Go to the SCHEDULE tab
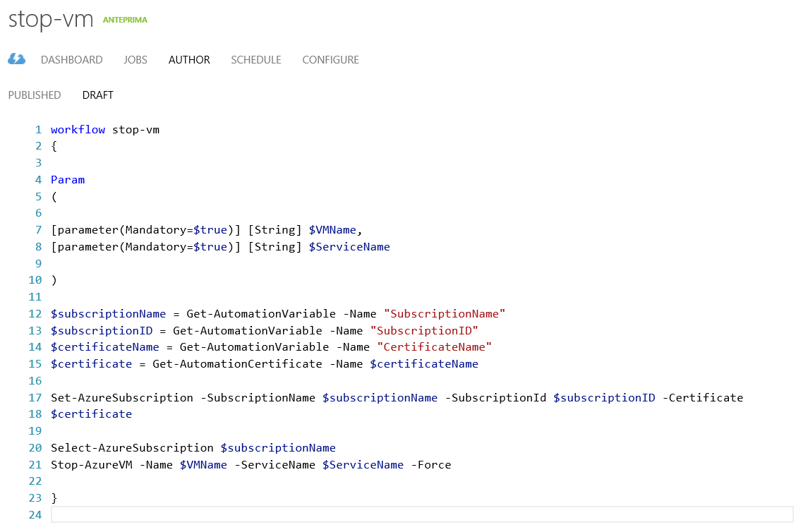This screenshot has width=796, height=532. [x=256, y=60]
